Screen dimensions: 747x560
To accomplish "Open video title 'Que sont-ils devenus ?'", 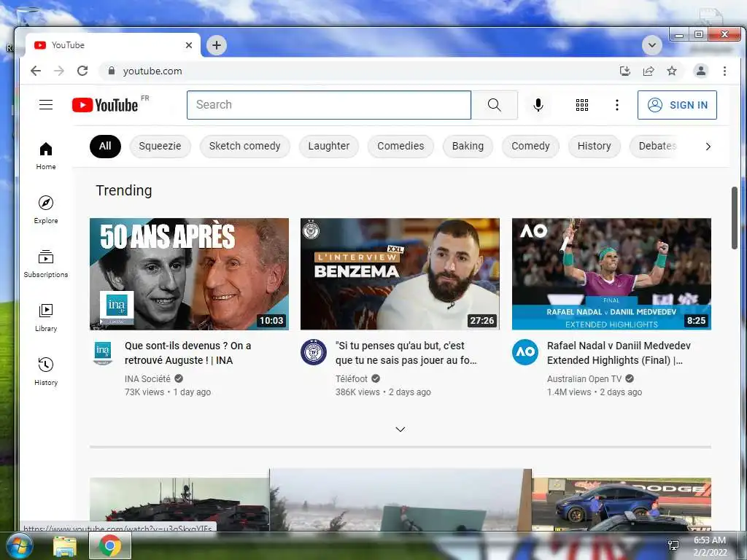I will [x=187, y=353].
